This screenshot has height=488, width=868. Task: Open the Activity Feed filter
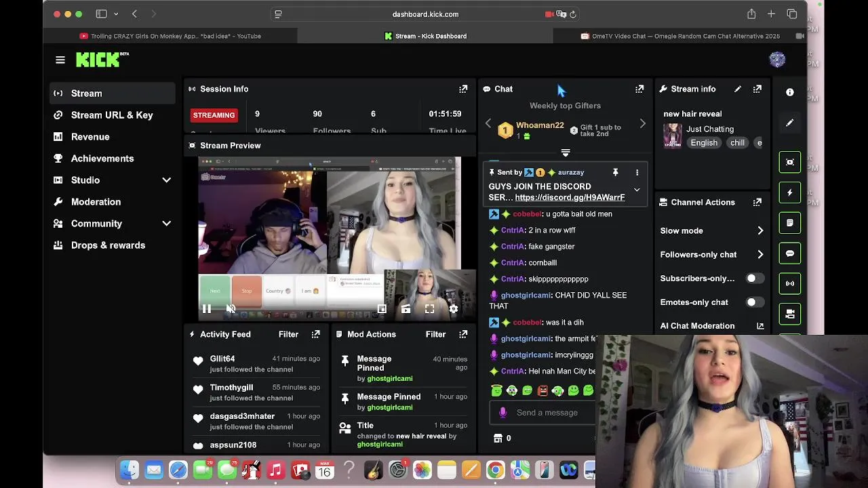288,334
